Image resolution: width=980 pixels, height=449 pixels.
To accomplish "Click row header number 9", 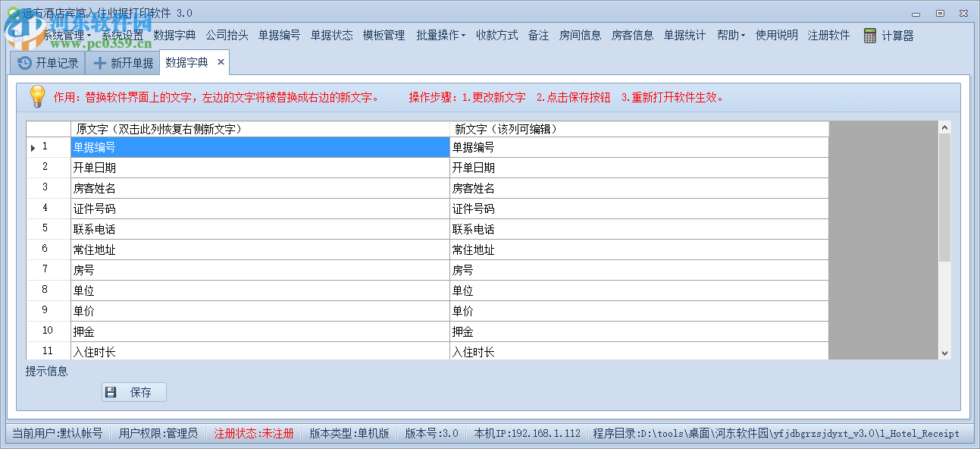I will (x=49, y=311).
